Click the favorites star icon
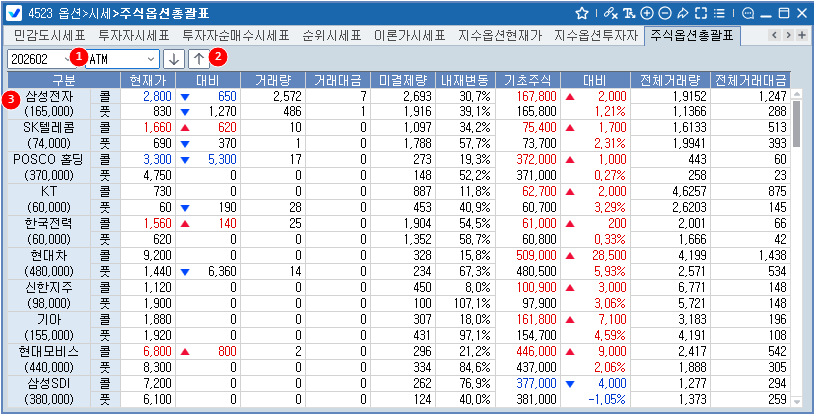The height and width of the screenshot is (415, 815). [583, 13]
